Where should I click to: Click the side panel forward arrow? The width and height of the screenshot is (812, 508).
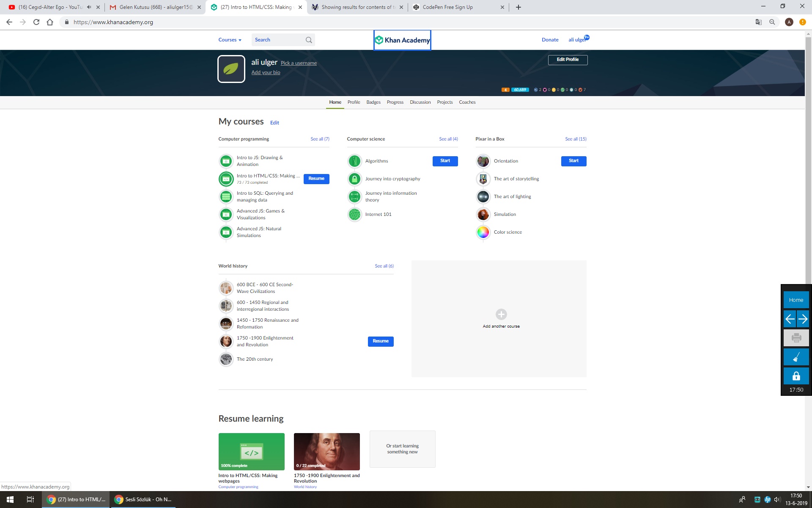pyautogui.click(x=803, y=319)
